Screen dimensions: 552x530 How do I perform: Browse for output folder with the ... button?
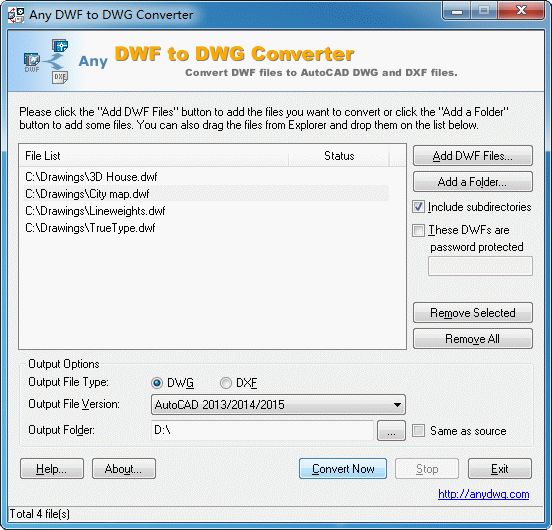point(391,430)
